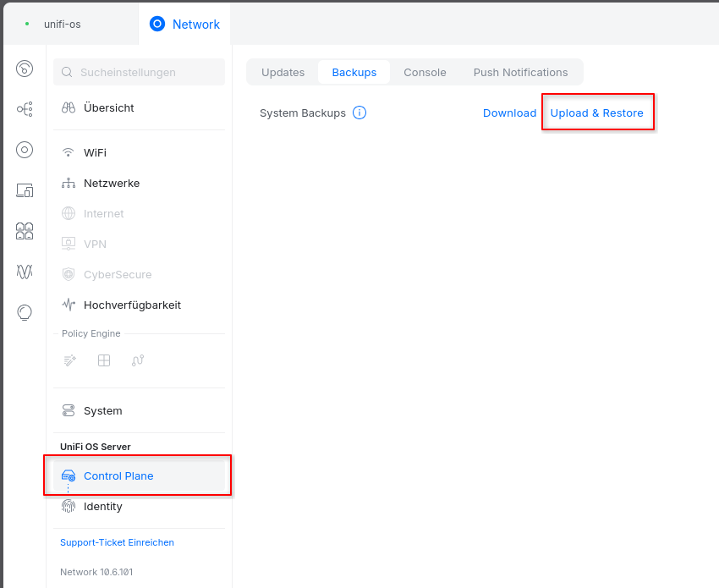Click the lock monitor icon beside VPN
This screenshot has width=719, height=588.
pos(69,244)
